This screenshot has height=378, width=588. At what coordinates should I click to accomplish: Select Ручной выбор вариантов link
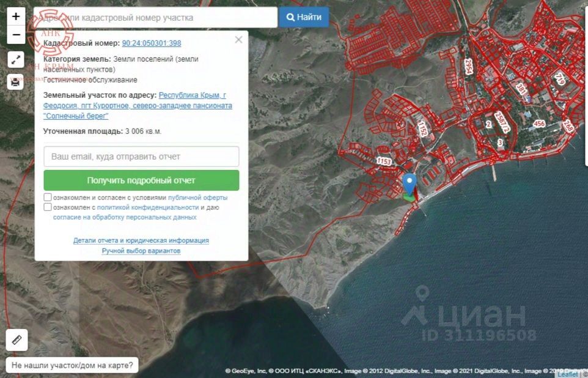141,251
